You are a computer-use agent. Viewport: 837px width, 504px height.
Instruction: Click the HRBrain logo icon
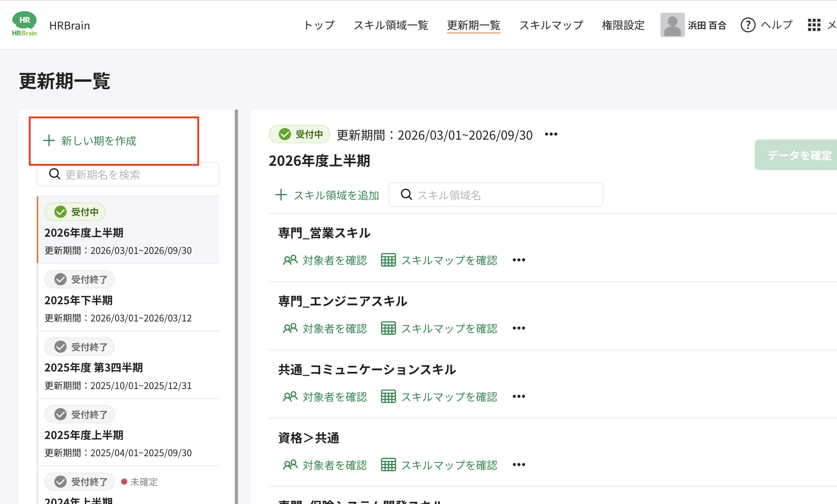click(24, 24)
